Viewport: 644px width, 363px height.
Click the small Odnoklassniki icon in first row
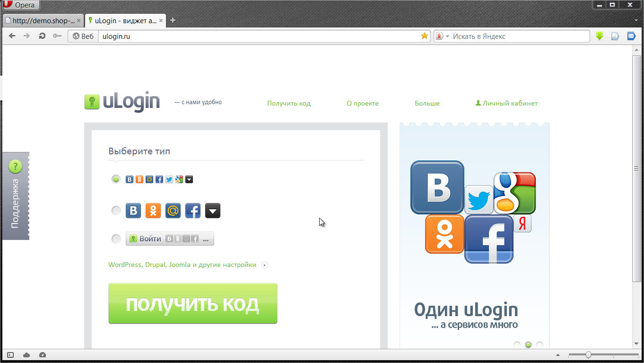(139, 179)
